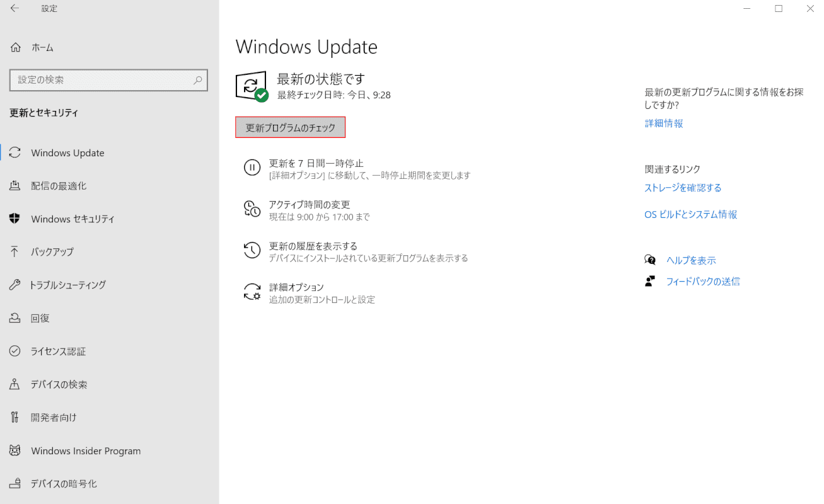Click the up-to-date status icon with green check
This screenshot has height=504, width=824.
point(252,86)
